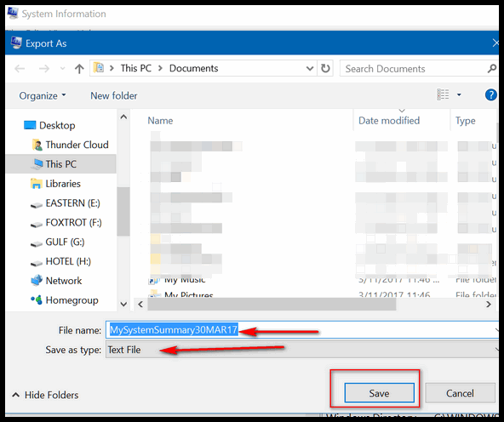This screenshot has width=504, height=422.
Task: Open the view options dropdown arrow
Action: [x=459, y=94]
